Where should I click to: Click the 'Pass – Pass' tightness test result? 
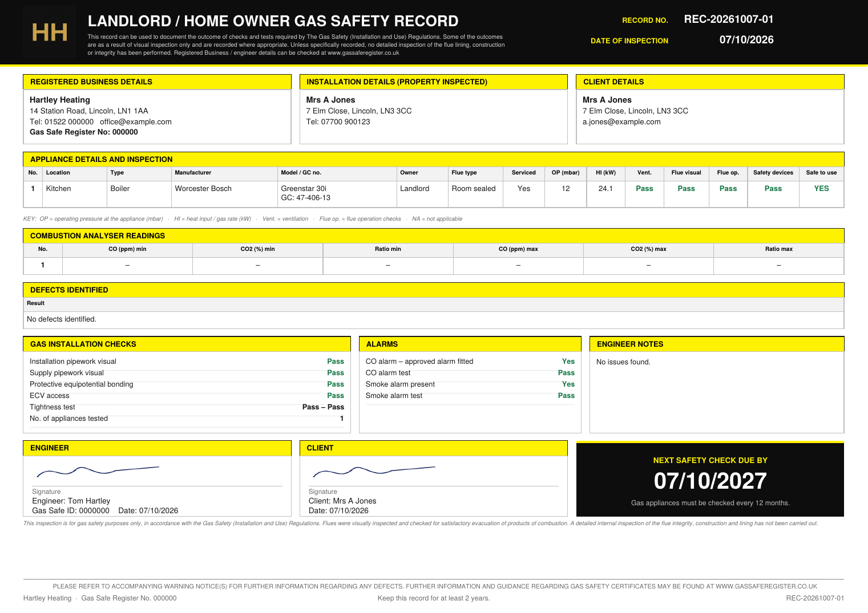point(323,407)
